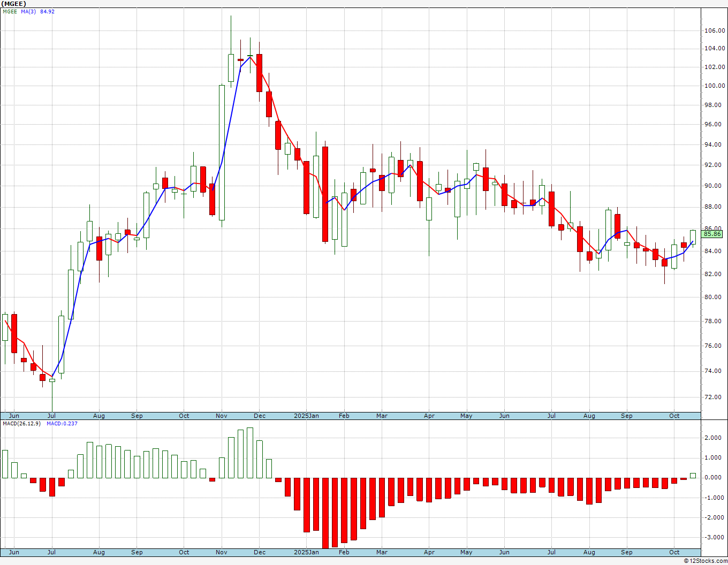Click Mar on the MACD panel time axis
This screenshot has height=565, width=728.
point(382,552)
